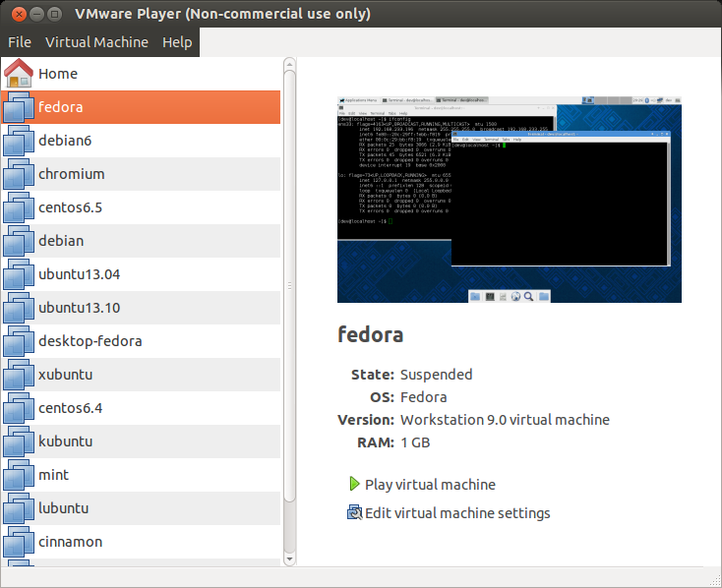Screen dimensions: 722x588
Task: Click the desktop-fedora VM icon
Action: [19, 341]
